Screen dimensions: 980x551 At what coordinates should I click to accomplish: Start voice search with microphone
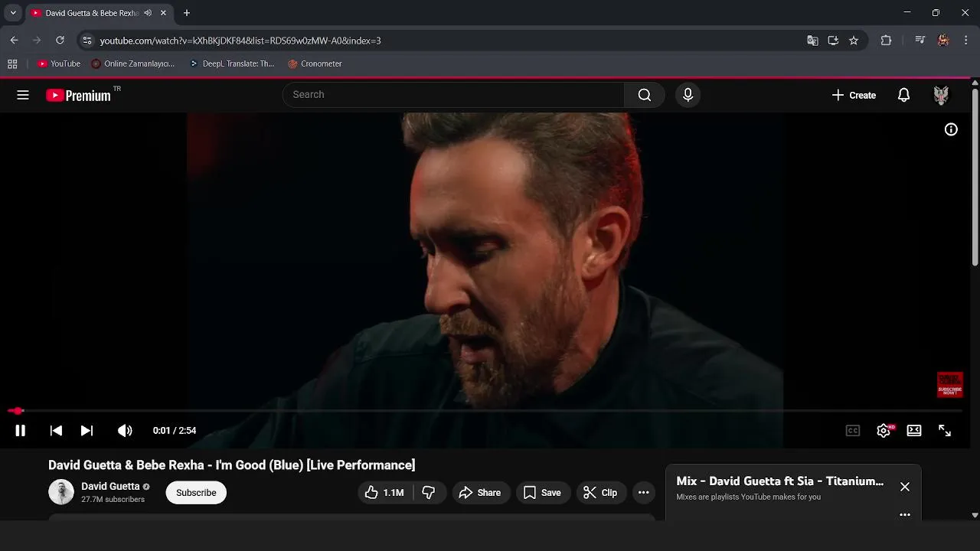pyautogui.click(x=688, y=95)
